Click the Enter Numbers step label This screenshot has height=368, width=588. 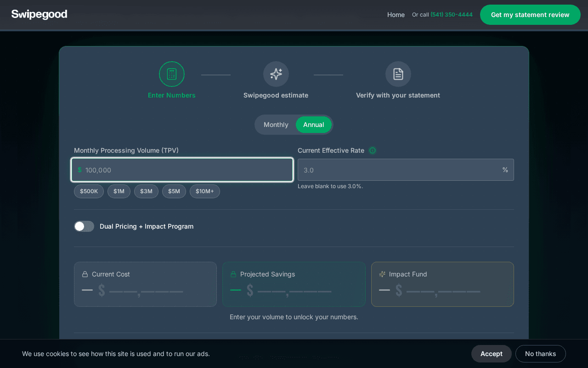172,95
